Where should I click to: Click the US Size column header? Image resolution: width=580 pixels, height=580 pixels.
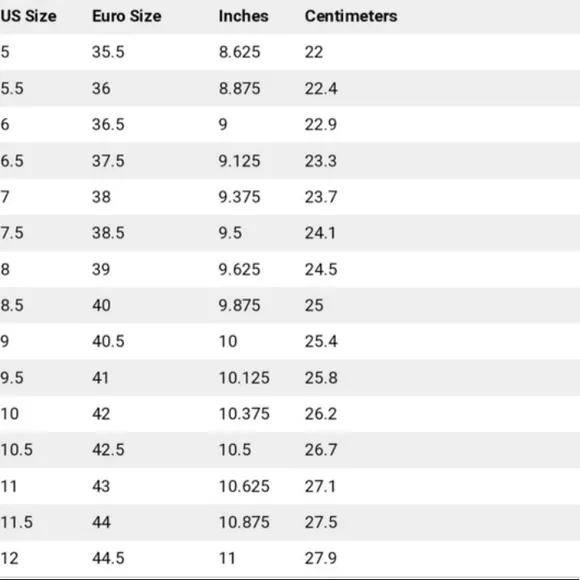28,16
